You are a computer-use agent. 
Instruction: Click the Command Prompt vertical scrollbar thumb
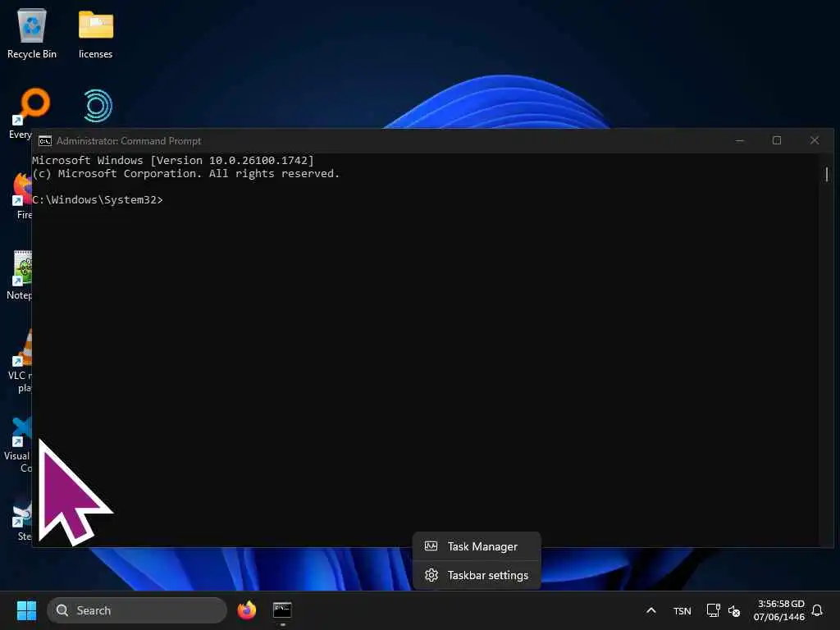pos(827,174)
